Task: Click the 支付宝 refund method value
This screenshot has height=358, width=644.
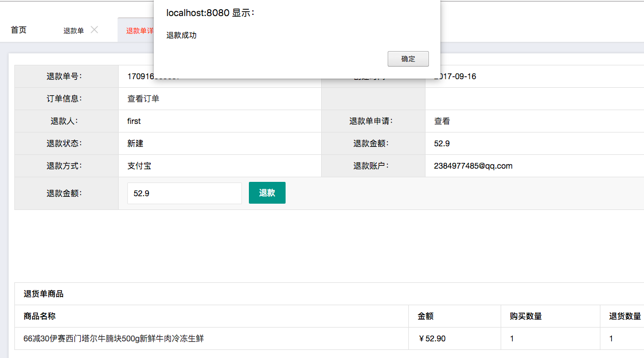Action: click(x=139, y=166)
